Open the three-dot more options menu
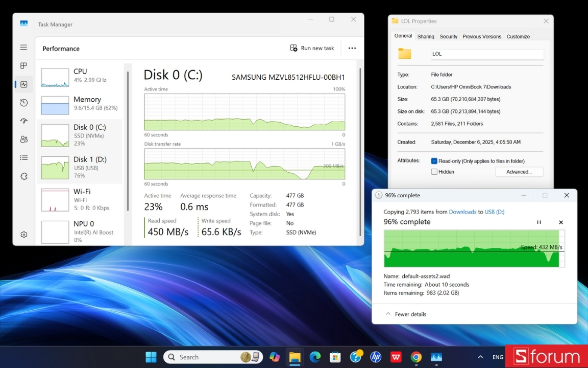 pyautogui.click(x=352, y=48)
